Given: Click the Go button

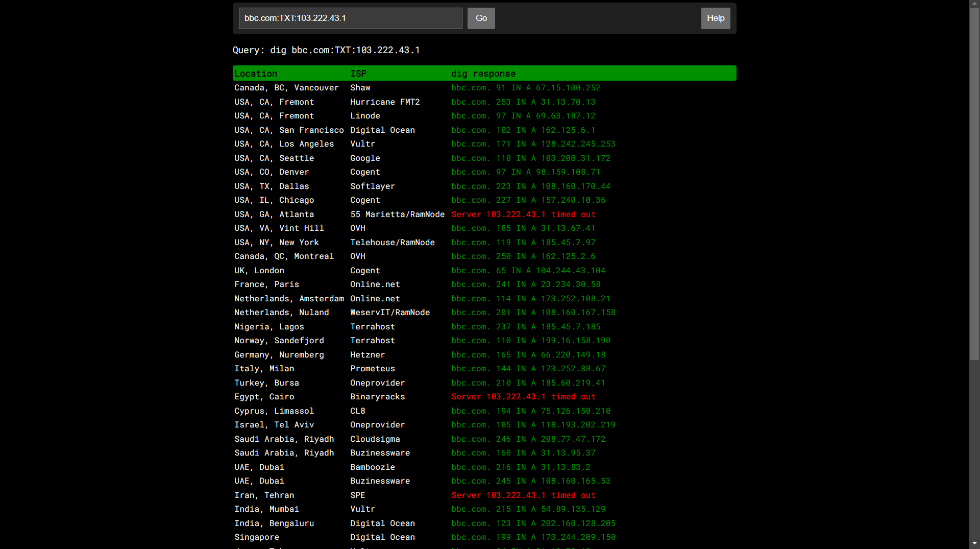Looking at the screenshot, I should click(x=481, y=18).
